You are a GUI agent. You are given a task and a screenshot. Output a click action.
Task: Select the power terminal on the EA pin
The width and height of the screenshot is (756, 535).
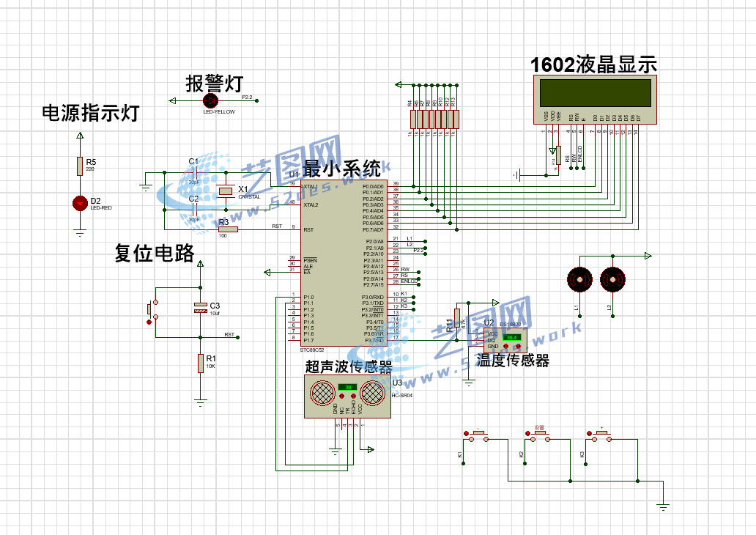(267, 273)
